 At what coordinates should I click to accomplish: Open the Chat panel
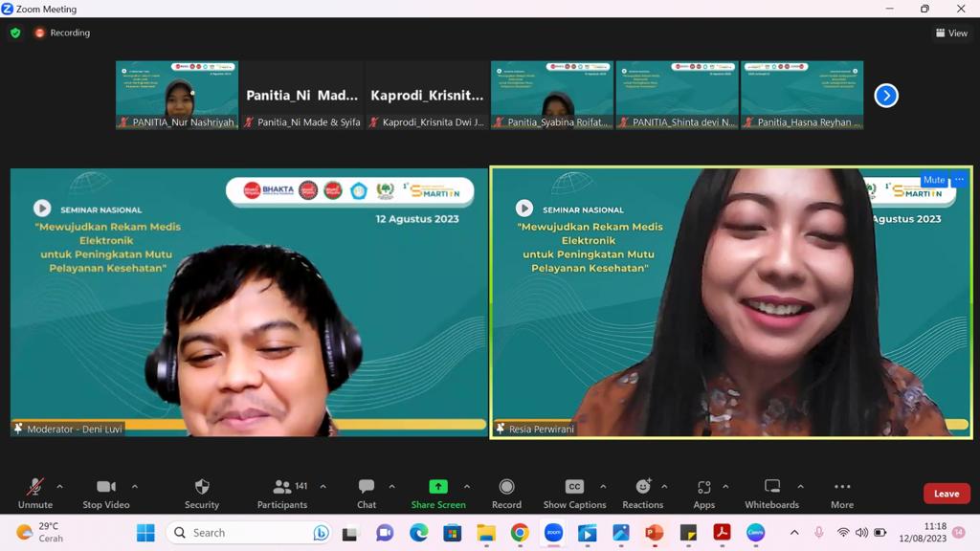click(367, 493)
